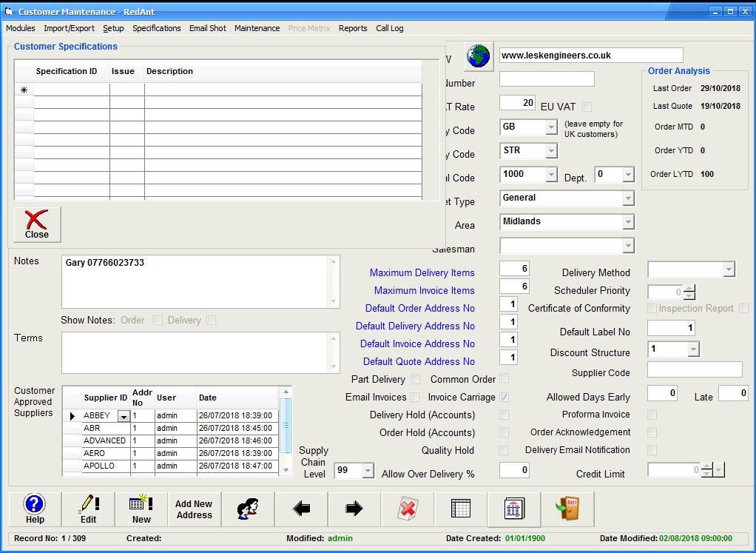Create a new customer record with New
The height and width of the screenshot is (553, 756).
pyautogui.click(x=141, y=509)
